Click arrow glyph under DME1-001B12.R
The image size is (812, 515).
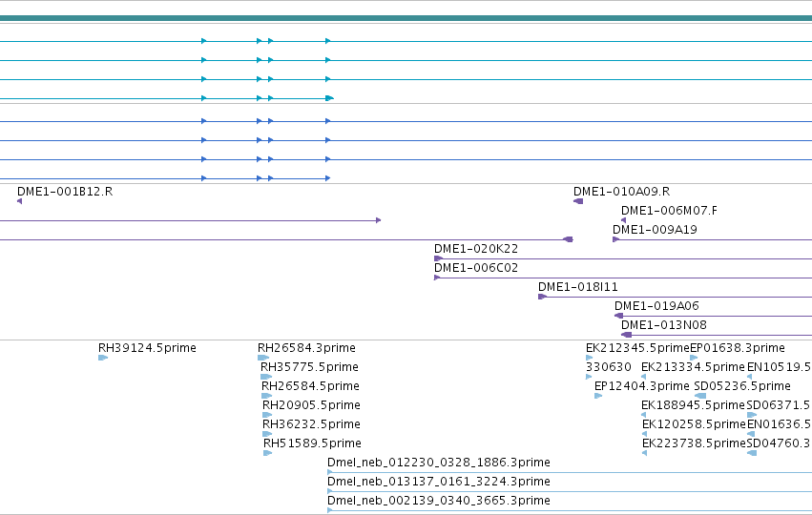click(20, 201)
